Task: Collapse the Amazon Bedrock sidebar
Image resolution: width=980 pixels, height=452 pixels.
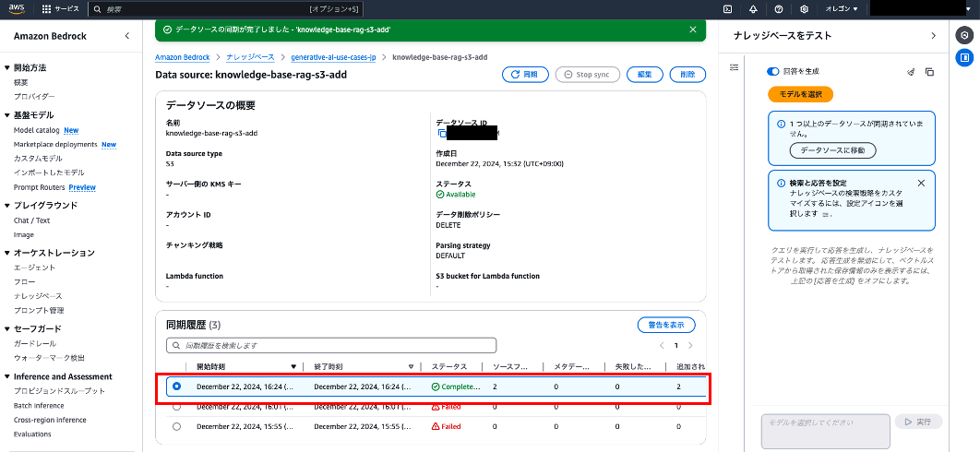Action: (126, 36)
